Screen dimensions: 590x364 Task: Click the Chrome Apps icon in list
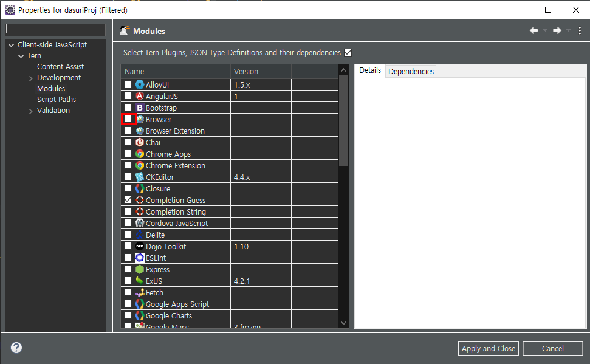(140, 154)
